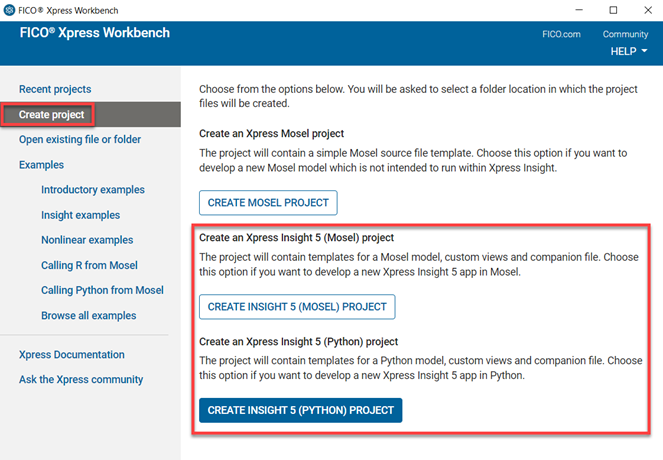This screenshot has width=663, height=460.
Task: Select Browse all examples
Action: (89, 316)
